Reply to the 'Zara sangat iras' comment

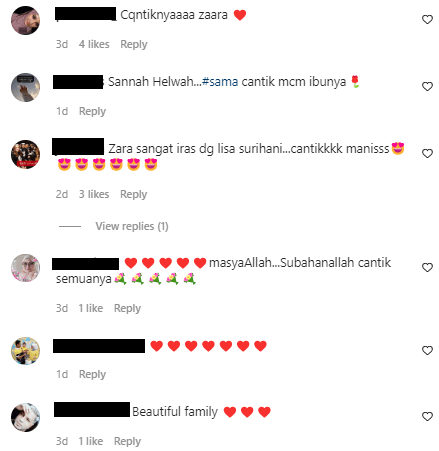[133, 194]
